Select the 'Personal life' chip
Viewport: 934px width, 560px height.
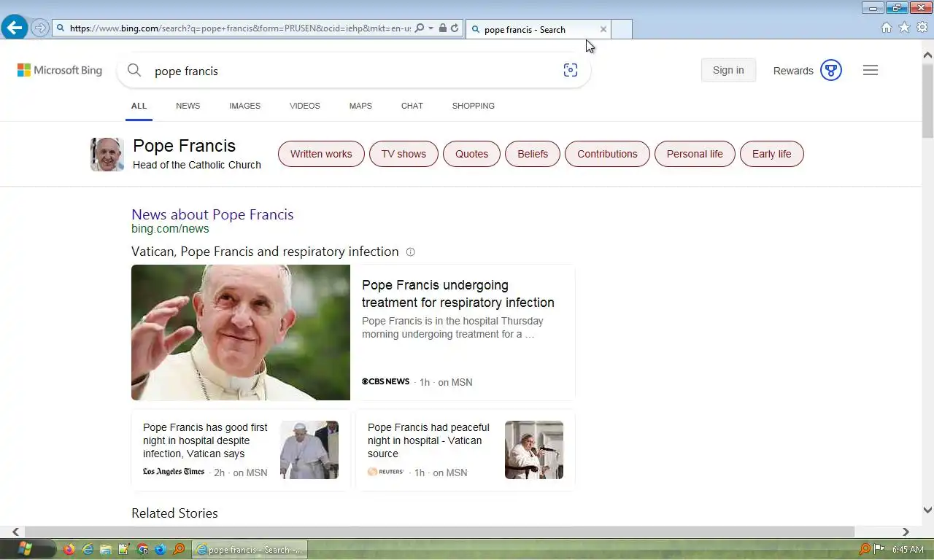tap(695, 154)
